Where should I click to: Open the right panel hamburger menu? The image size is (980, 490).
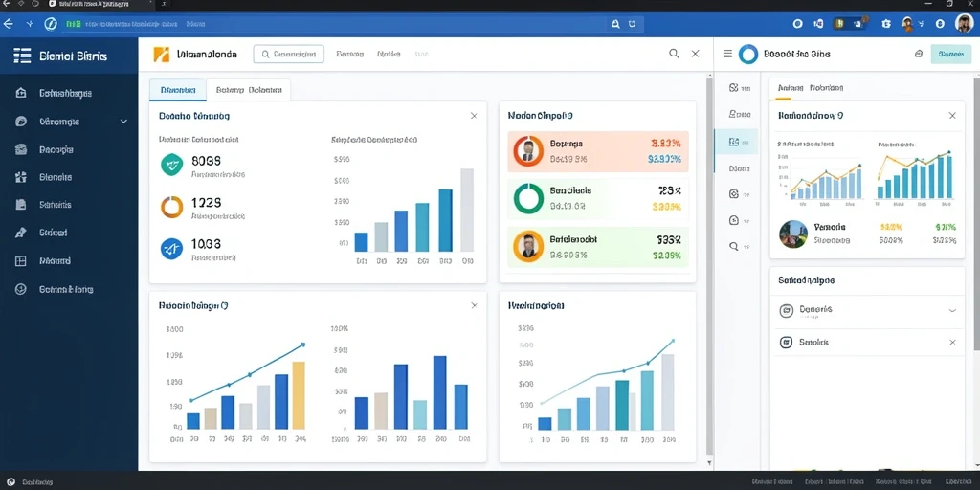pos(727,54)
